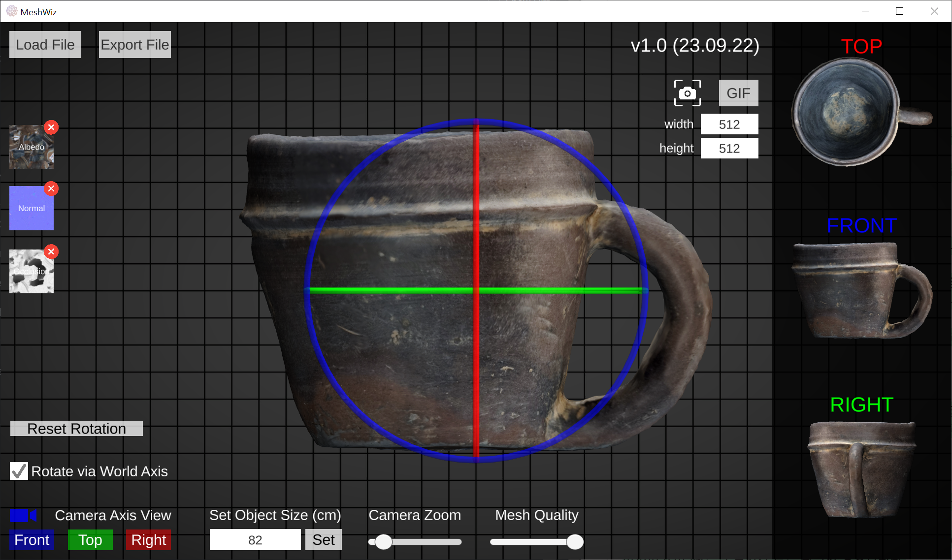
Task: Close the MeshWiz window
Action: click(934, 11)
